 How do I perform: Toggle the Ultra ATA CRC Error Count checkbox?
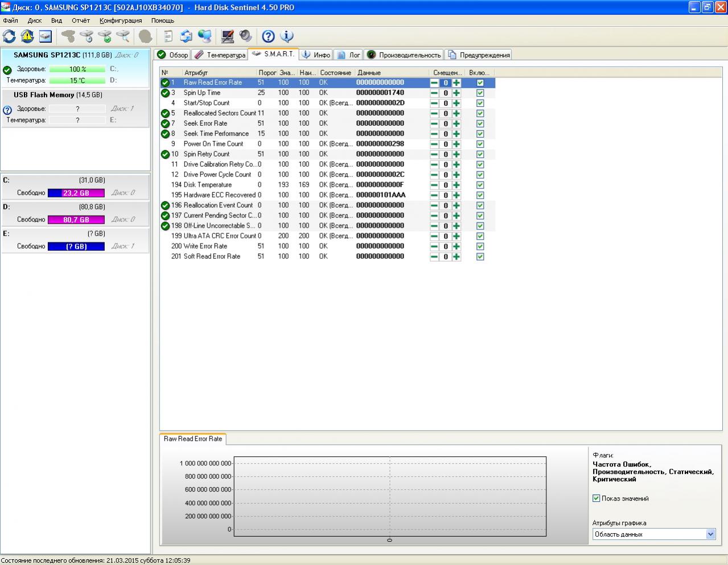480,236
